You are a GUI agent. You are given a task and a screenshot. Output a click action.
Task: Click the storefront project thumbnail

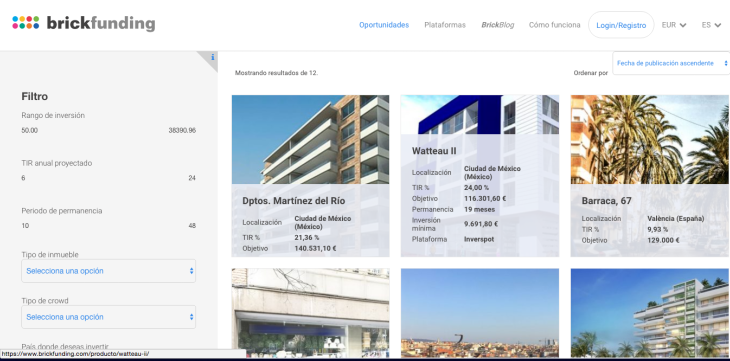pos(311,313)
